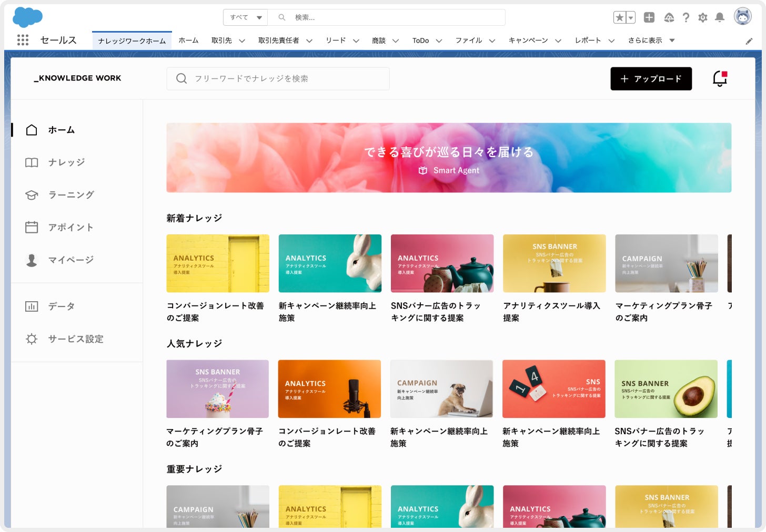The height and width of the screenshot is (532, 766).
Task: Expand the リード tab dropdown chevron
Action: pos(356,40)
